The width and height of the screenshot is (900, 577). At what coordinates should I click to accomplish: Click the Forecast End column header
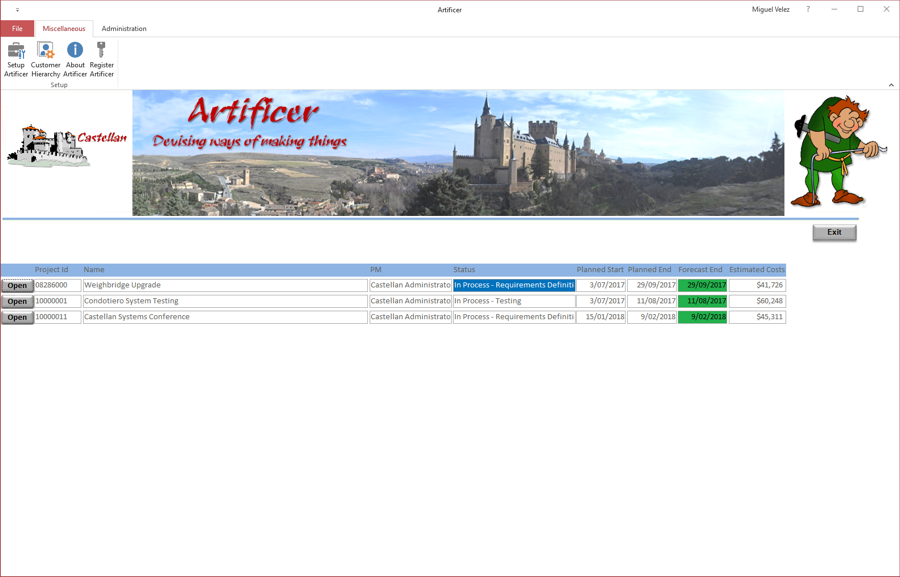pos(700,269)
